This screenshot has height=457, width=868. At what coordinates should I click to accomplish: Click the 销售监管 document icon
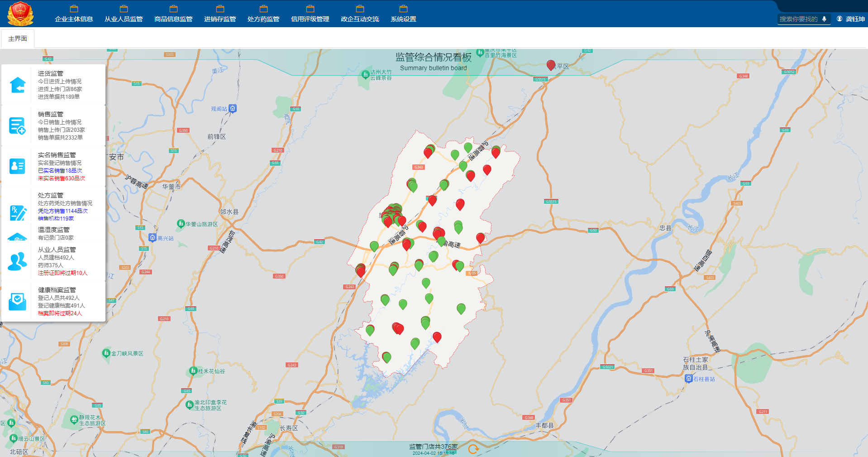pos(17,126)
